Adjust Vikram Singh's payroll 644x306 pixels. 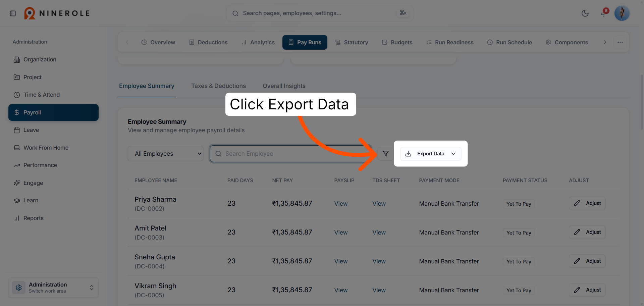click(587, 290)
